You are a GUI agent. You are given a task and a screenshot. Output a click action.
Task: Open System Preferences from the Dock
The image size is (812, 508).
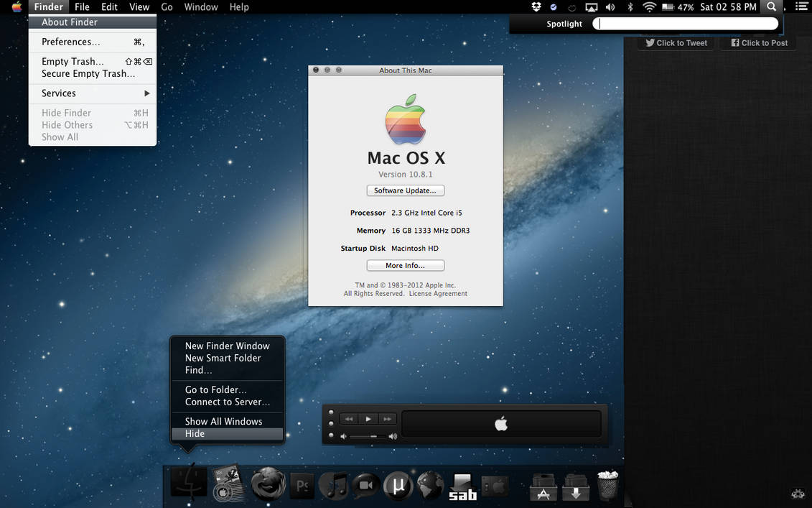pyautogui.click(x=495, y=486)
